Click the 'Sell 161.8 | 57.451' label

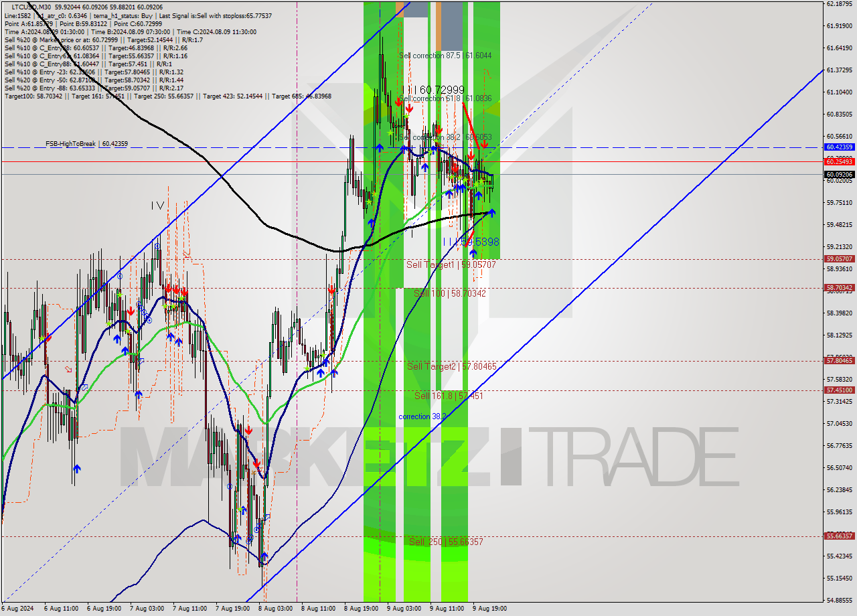(x=449, y=396)
